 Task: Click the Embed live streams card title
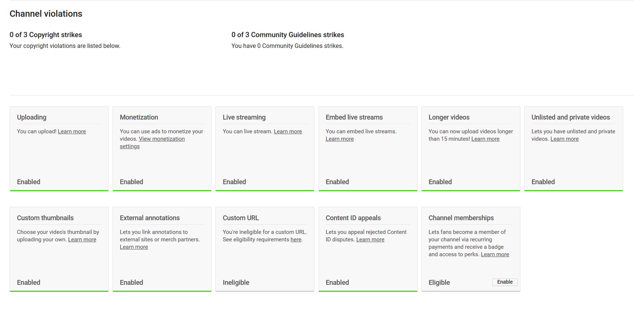click(x=354, y=117)
